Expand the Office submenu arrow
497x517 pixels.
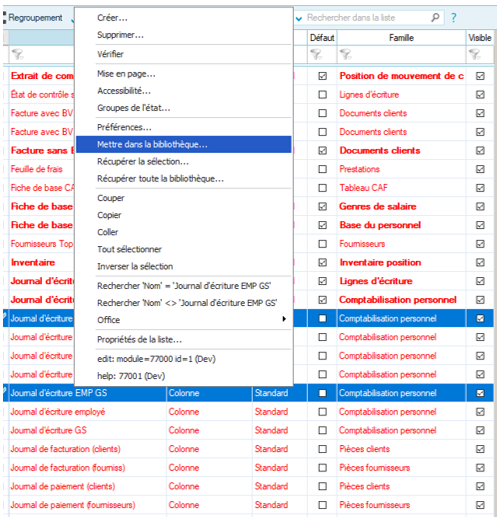pyautogui.click(x=284, y=319)
